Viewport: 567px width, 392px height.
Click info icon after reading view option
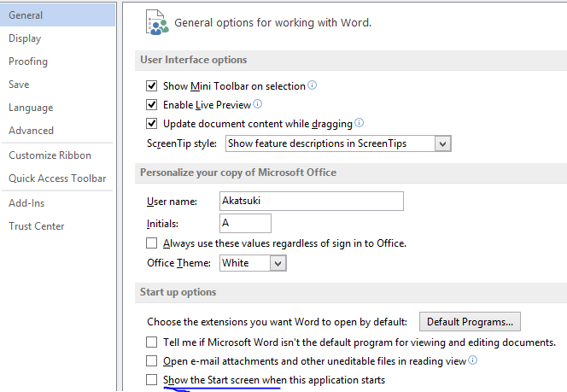coord(472,360)
